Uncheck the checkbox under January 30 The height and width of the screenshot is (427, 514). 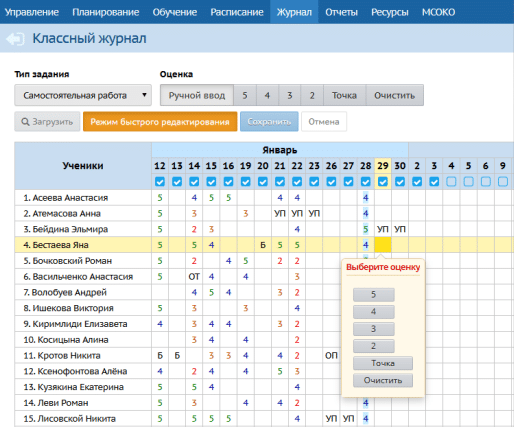point(400,182)
